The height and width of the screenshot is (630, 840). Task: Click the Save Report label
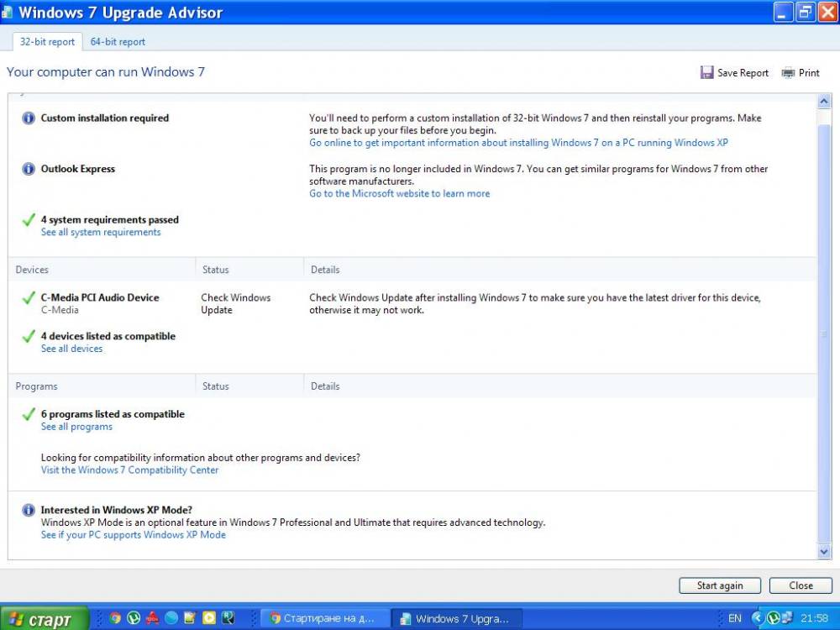coord(743,73)
